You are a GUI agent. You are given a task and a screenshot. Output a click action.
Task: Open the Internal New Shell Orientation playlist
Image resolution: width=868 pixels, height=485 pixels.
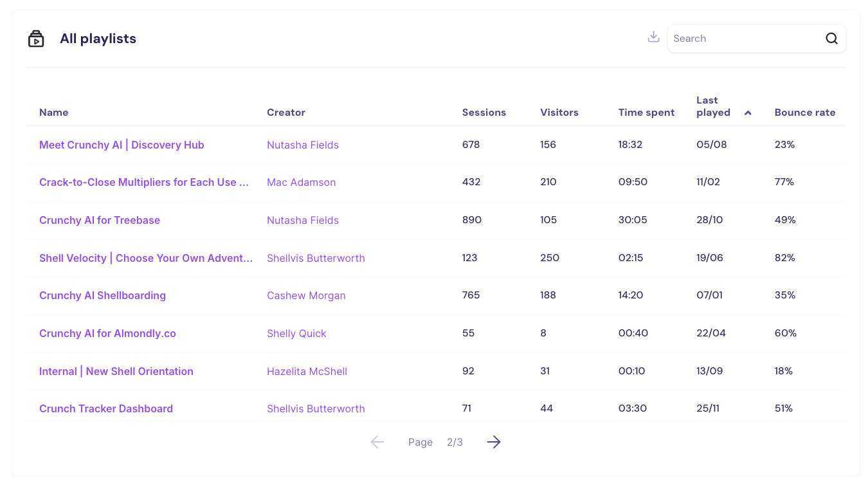[116, 371]
